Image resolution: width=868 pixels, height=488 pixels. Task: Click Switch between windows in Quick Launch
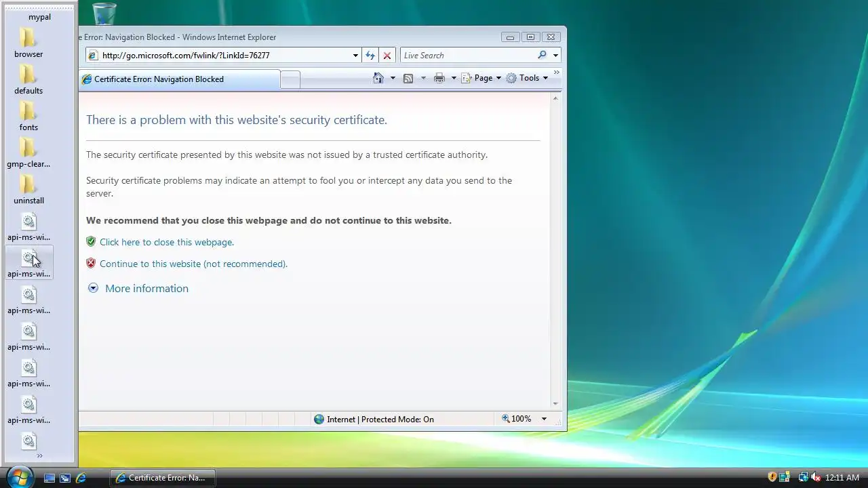point(65,478)
